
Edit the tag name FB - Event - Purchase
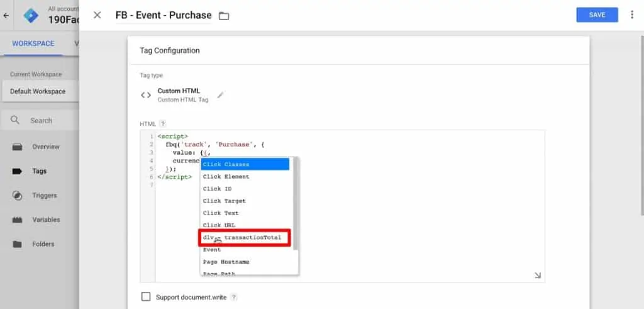point(164,15)
